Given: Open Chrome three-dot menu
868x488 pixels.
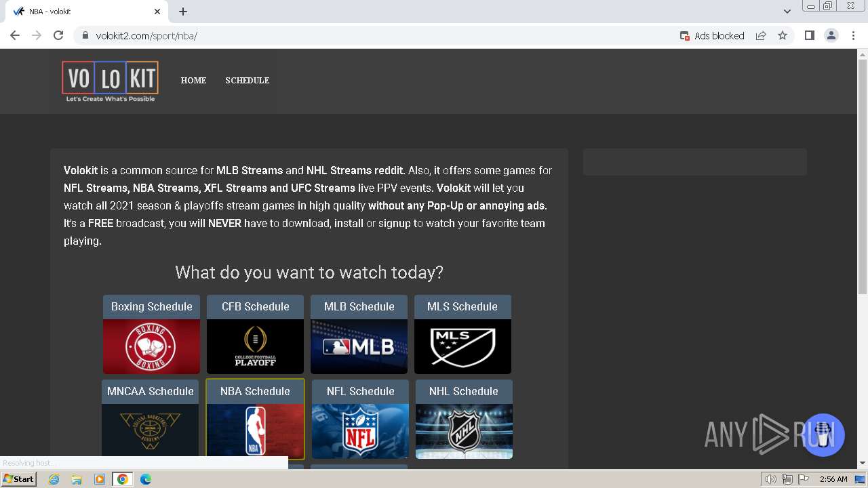Looking at the screenshot, I should 853,36.
